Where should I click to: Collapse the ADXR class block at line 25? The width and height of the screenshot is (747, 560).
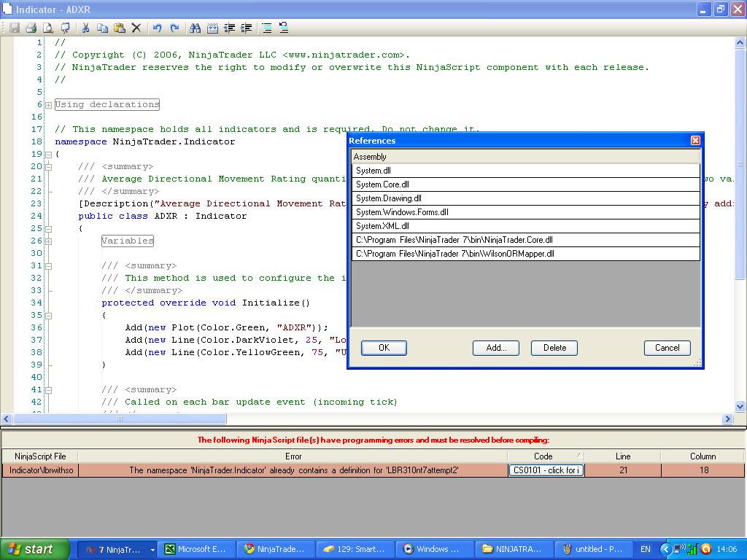(48, 229)
